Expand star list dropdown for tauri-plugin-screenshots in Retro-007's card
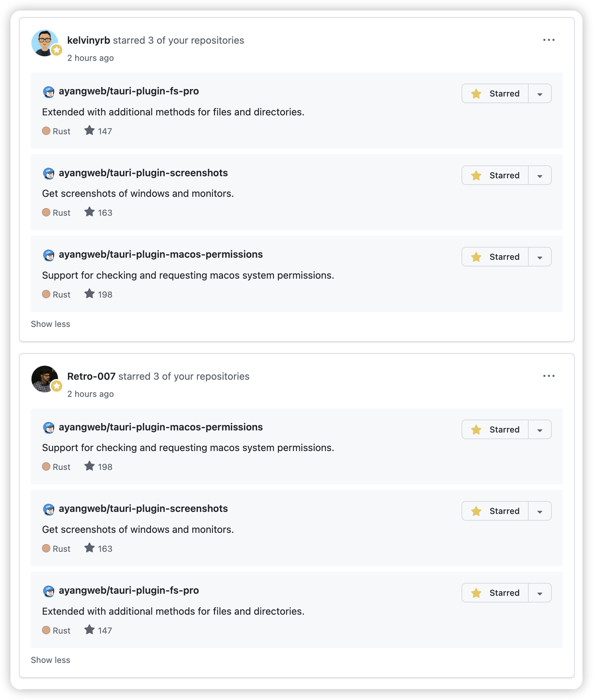 coord(540,511)
